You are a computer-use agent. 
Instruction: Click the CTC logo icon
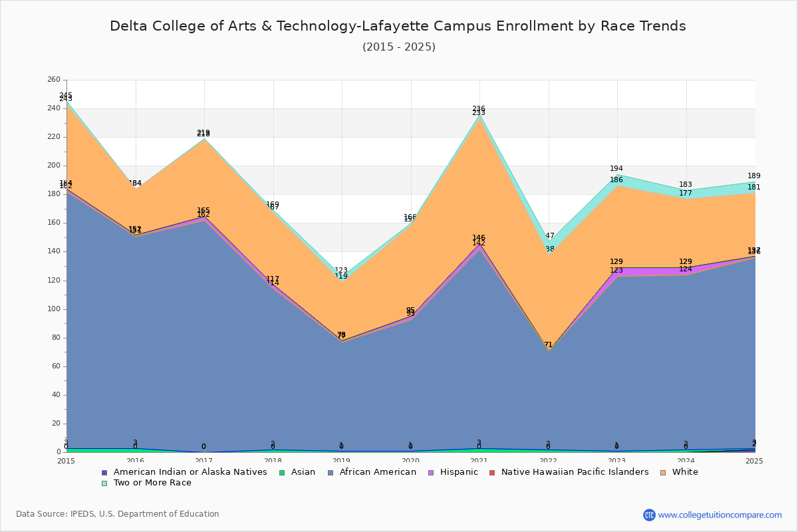pyautogui.click(x=649, y=515)
